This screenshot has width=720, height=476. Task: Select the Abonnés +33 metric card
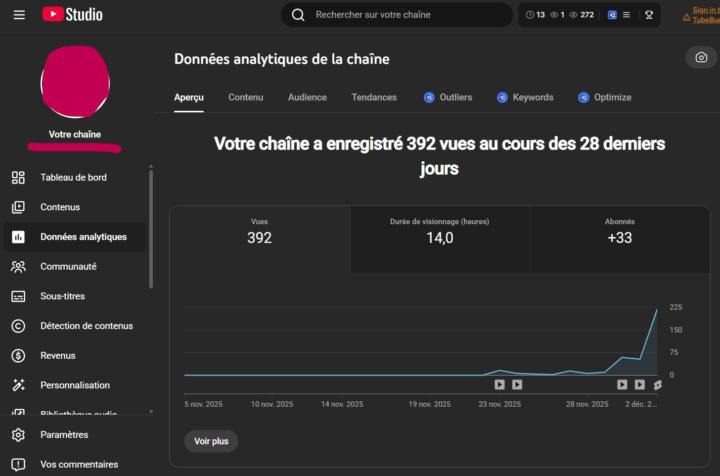coord(619,239)
